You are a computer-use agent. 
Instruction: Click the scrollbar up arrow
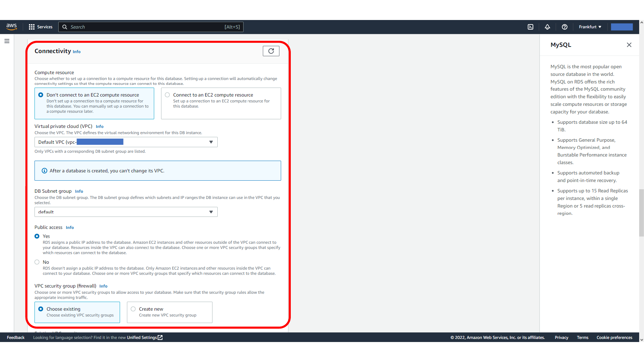641,22
